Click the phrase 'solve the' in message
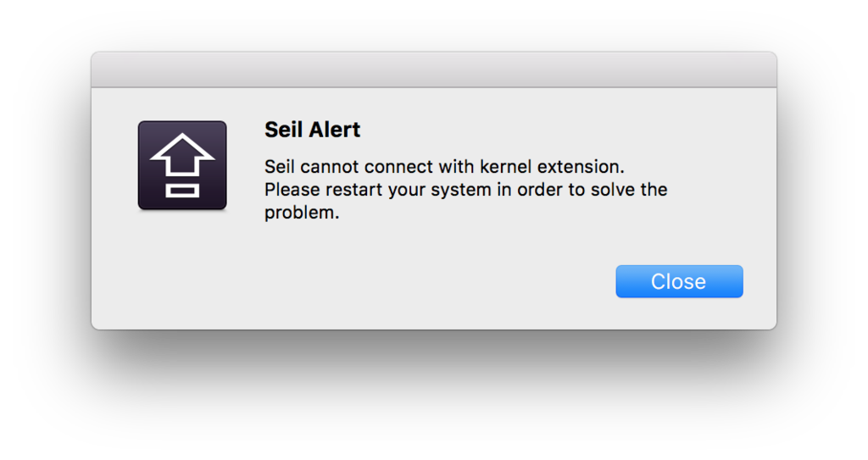The width and height of the screenshot is (868, 460). coord(629,190)
